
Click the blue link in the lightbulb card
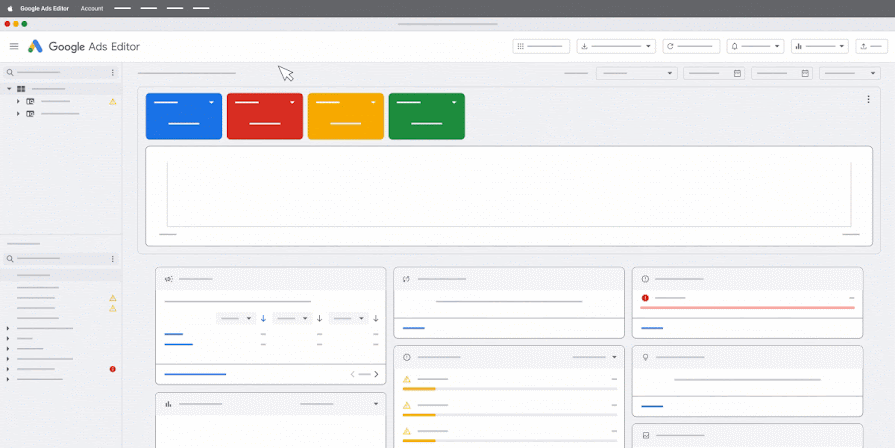point(652,406)
